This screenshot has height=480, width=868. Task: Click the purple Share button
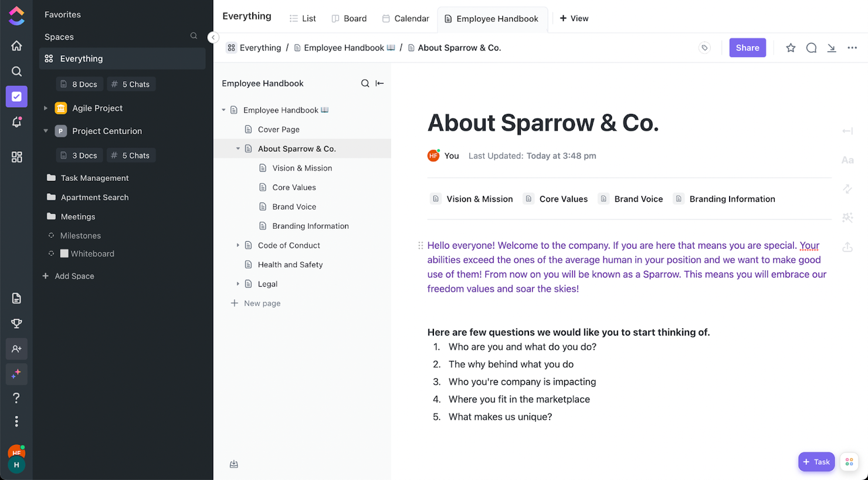[747, 48]
